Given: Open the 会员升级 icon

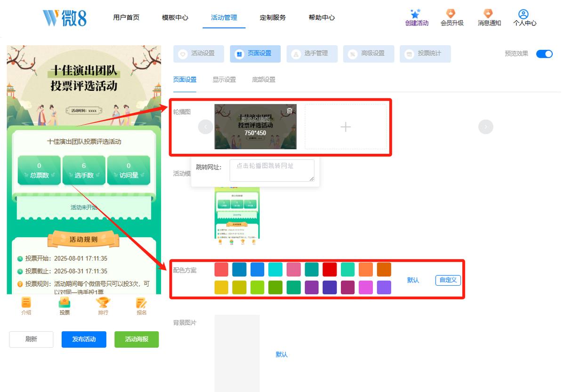Looking at the screenshot, I should point(451,14).
